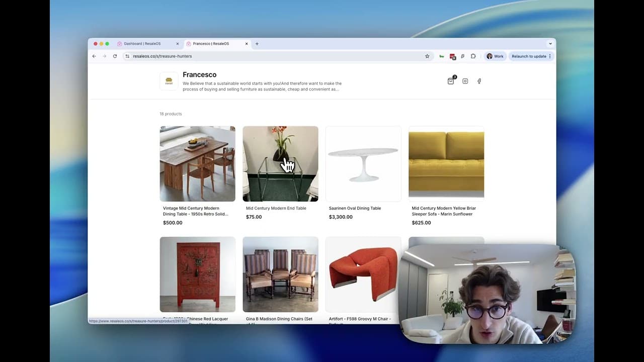Open the Mid Century Modern End Table thumbnail
This screenshot has height=362, width=644.
[280, 164]
